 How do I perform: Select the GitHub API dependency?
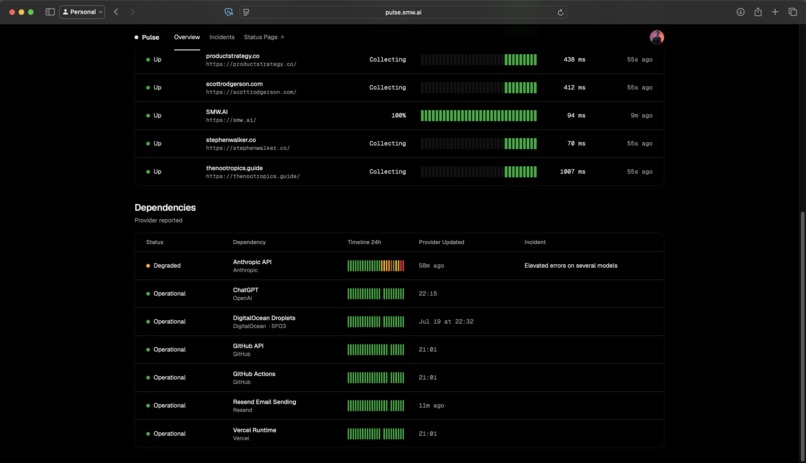(x=399, y=349)
